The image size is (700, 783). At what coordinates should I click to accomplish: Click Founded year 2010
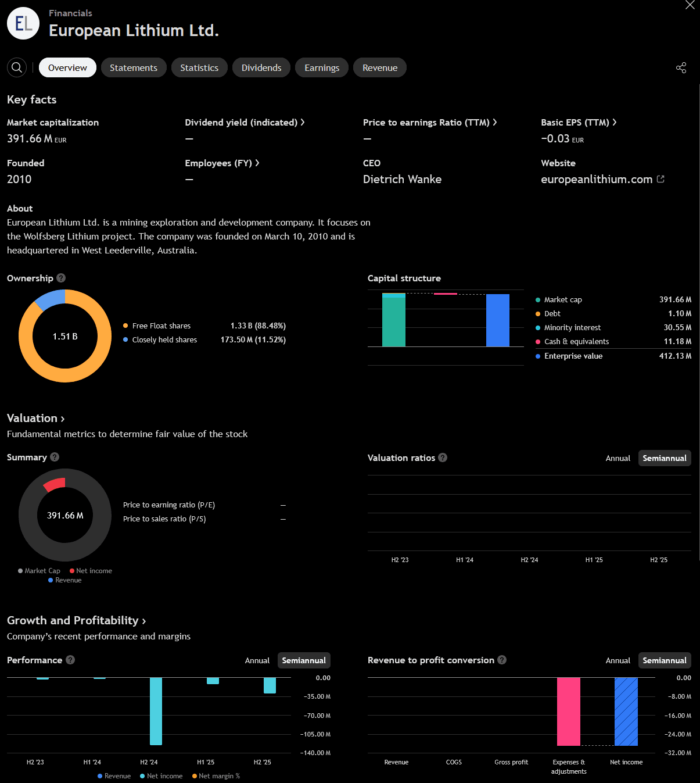[x=19, y=179]
